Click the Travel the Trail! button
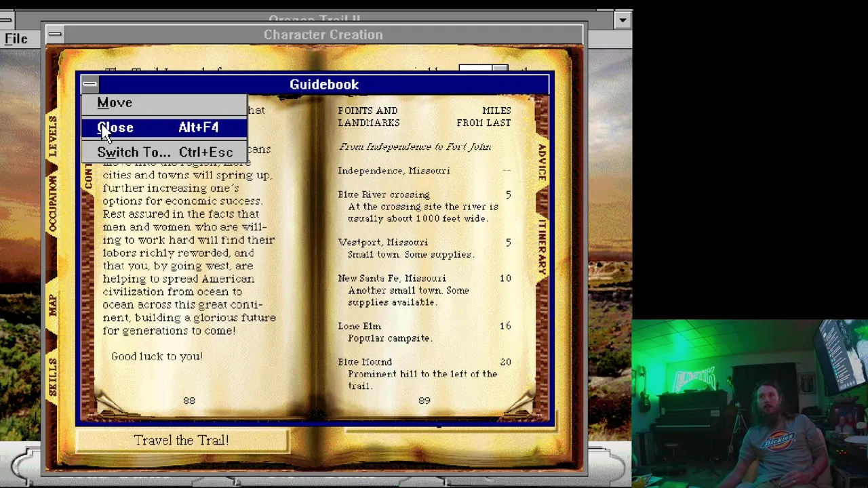868x488 pixels. point(182,441)
